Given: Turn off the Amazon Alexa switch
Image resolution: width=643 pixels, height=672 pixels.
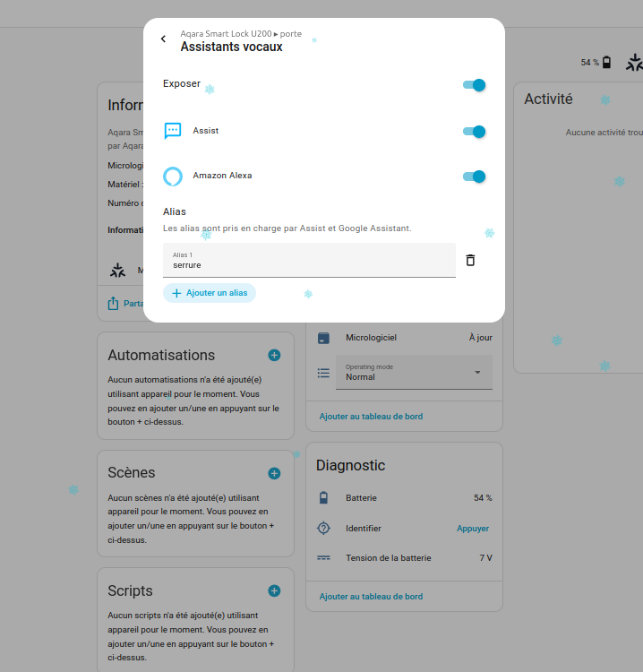Looking at the screenshot, I should click(474, 177).
